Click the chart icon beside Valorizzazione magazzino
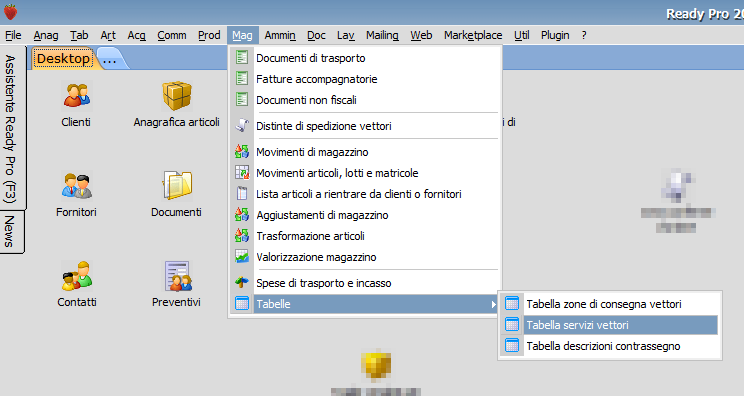This screenshot has width=744, height=396. point(242,257)
